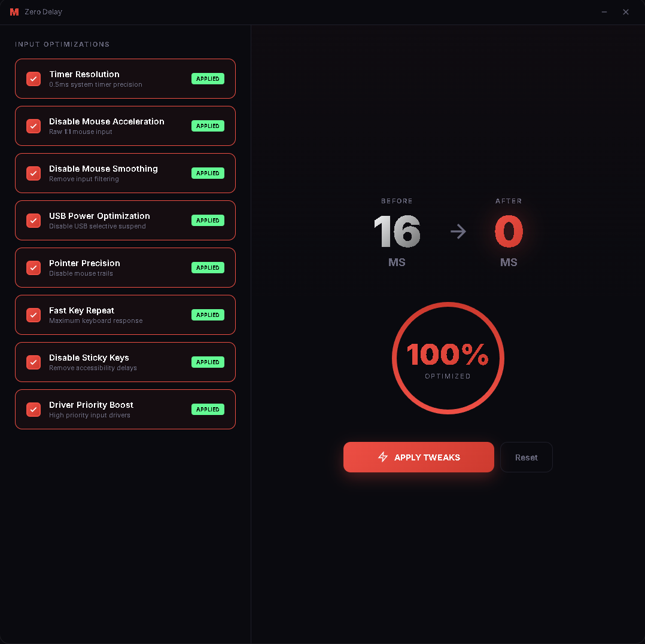The height and width of the screenshot is (644, 645).
Task: Select the Fast Key Repeat title text
Action: (81, 310)
